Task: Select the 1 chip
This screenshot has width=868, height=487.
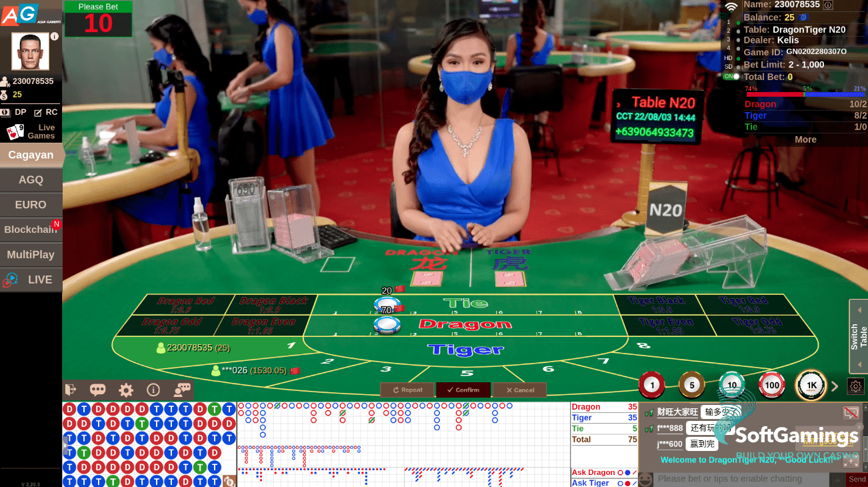Action: 652,385
